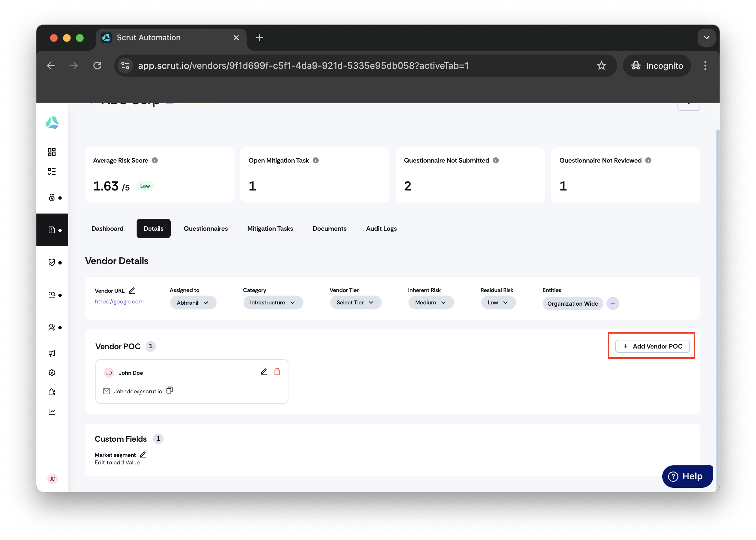This screenshot has height=540, width=756.
Task: Switch to the Audit Logs tab
Action: tap(381, 228)
